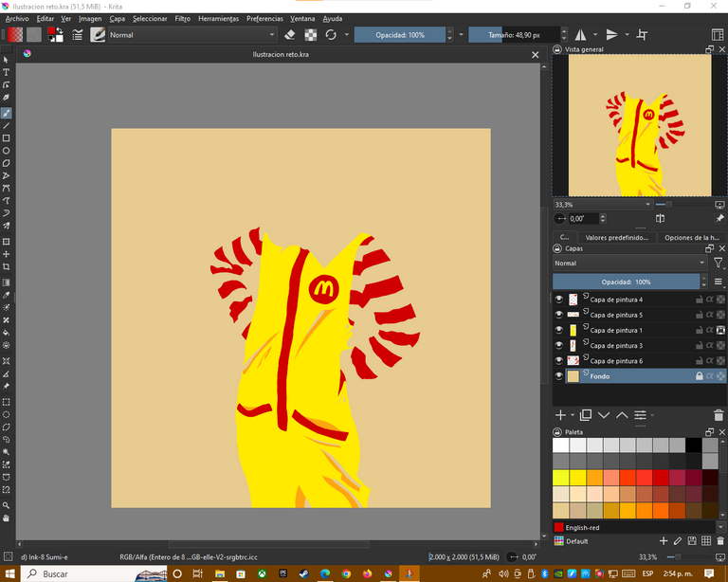Click the wrap around mode icon
This screenshot has height=582, width=728.
pos(642,35)
